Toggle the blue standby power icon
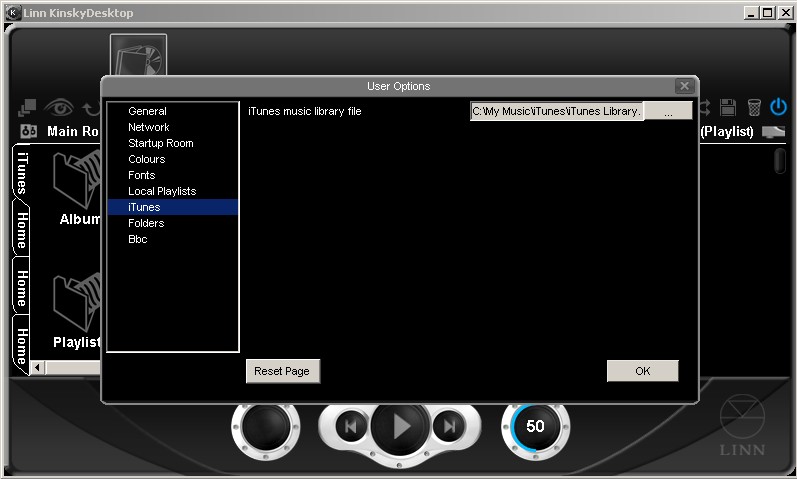Screen dimensions: 797x479 tap(778, 107)
